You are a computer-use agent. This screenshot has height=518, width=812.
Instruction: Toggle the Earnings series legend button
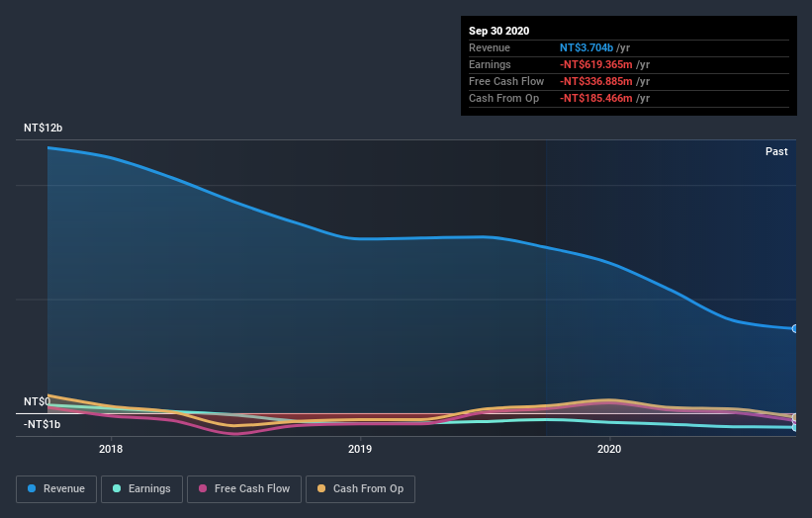click(141, 489)
